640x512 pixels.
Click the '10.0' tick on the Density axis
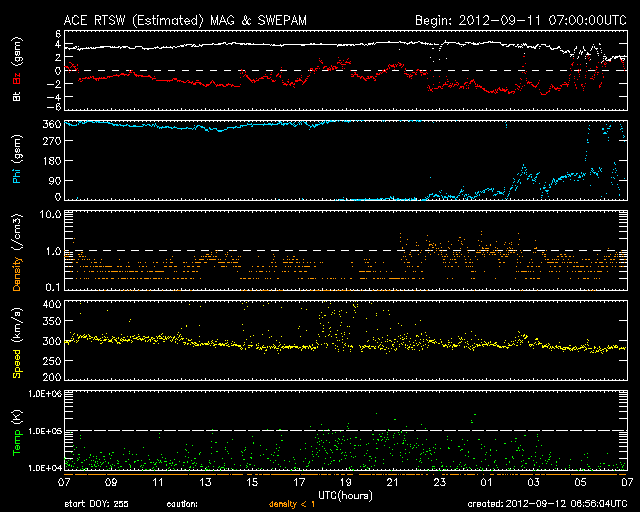click(x=50, y=214)
